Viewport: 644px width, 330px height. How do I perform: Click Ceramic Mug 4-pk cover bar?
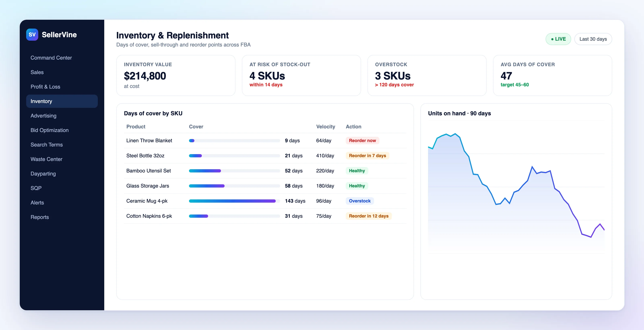coord(234,201)
